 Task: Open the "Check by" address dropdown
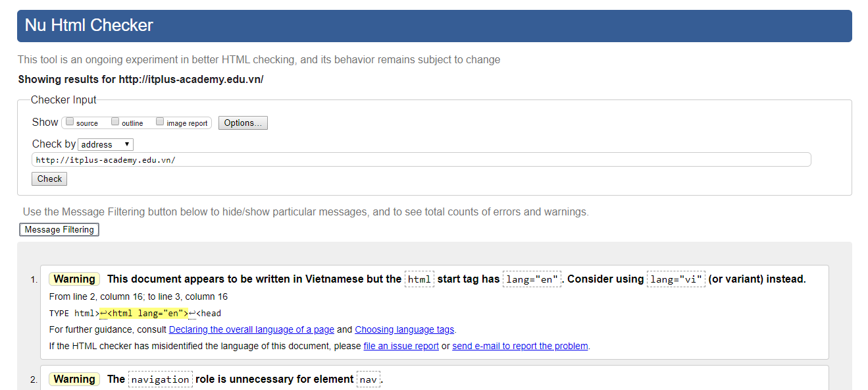click(x=106, y=144)
